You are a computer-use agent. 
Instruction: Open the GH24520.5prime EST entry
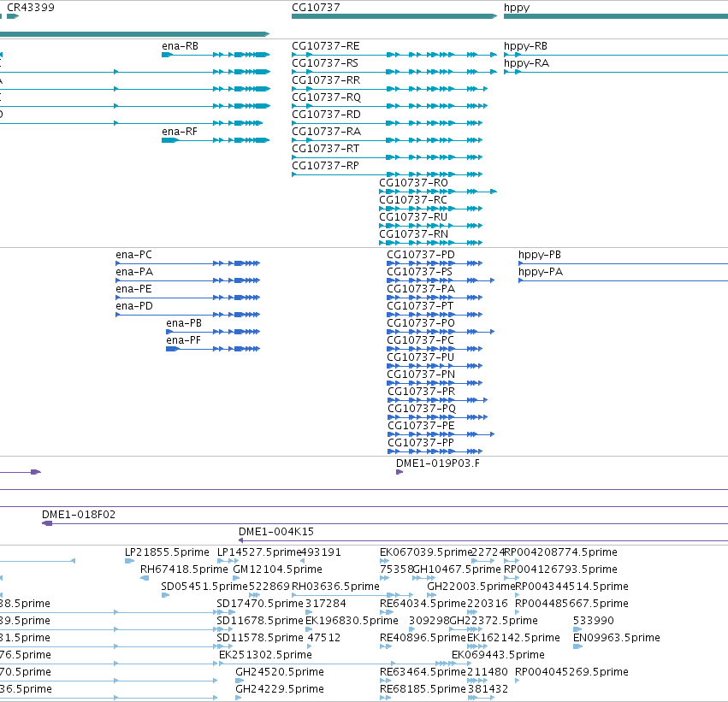click(280, 672)
